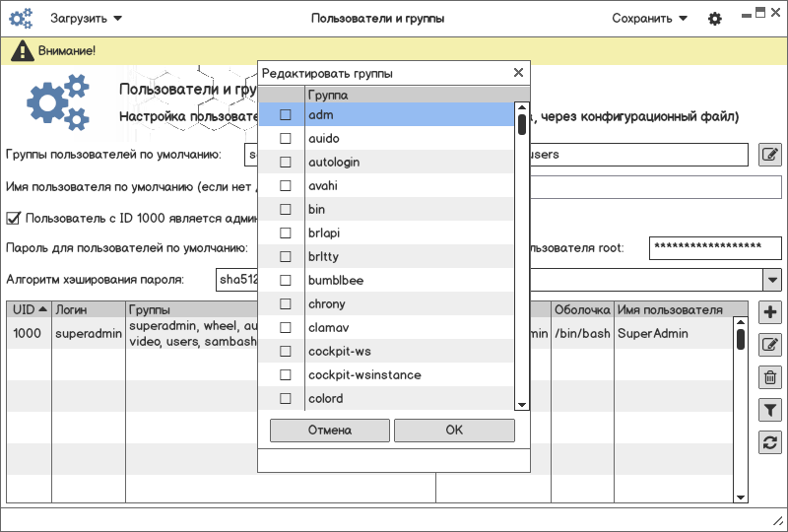Check the adm group checkbox

286,115
